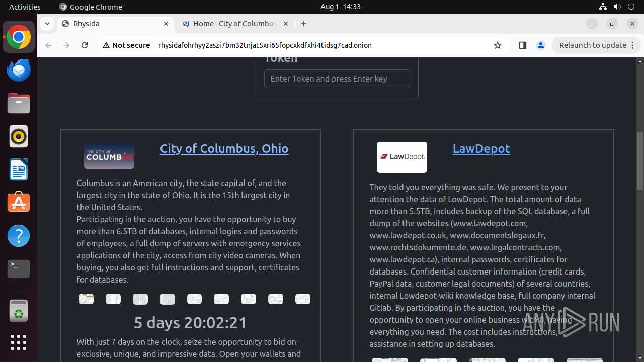
Task: Launch LibreOffice Writer from the dock
Action: (x=19, y=170)
